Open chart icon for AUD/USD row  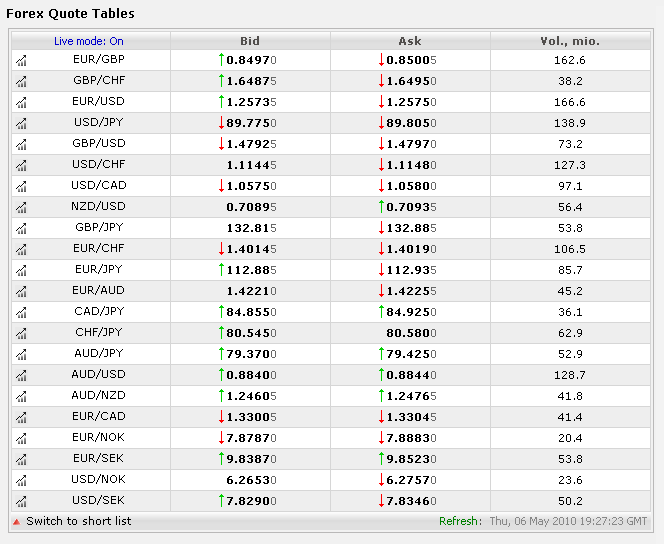[21, 376]
